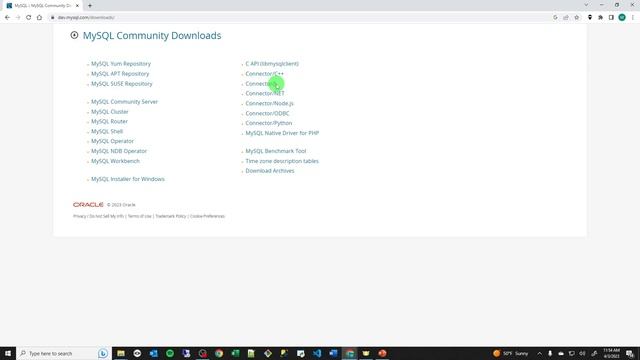Open the notification center icon
Viewport: 640px width, 360px height.
[x=630, y=353]
